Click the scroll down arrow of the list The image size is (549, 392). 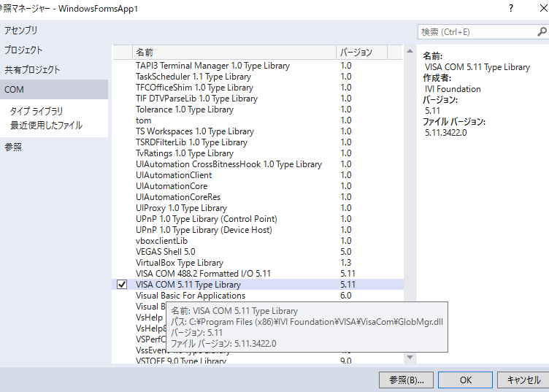[x=410, y=358]
